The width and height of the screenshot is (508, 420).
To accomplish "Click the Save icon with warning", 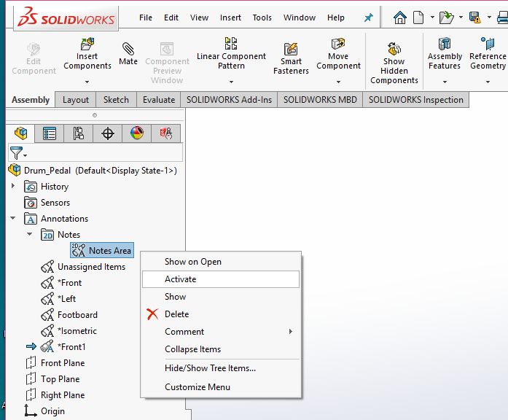I will pyautogui.click(x=475, y=17).
